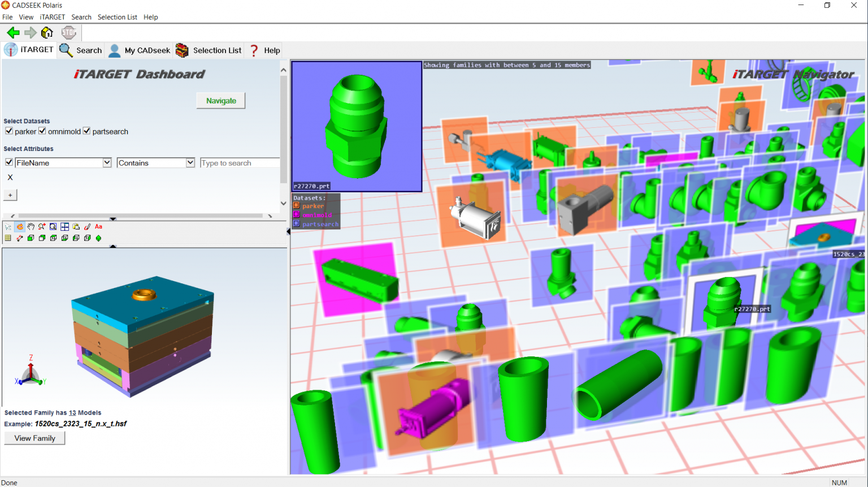Activate the zoom in/out magnifier tool
The height and width of the screenshot is (487, 868).
click(x=42, y=227)
